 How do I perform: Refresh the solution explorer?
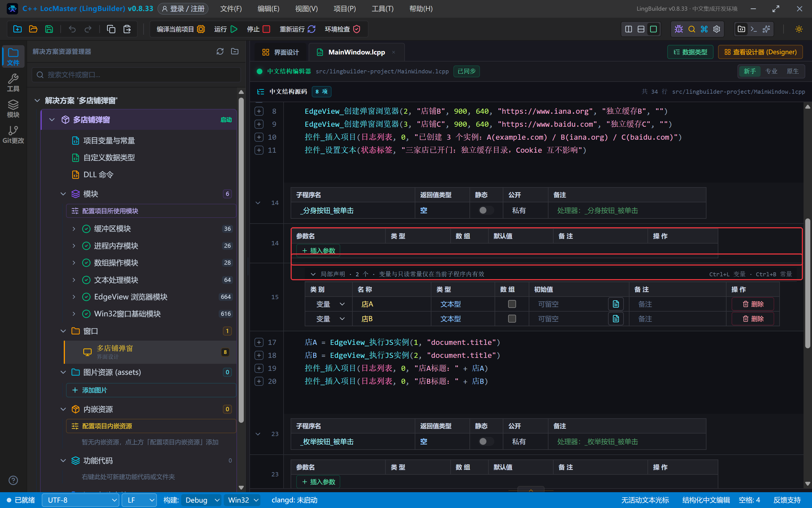220,51
